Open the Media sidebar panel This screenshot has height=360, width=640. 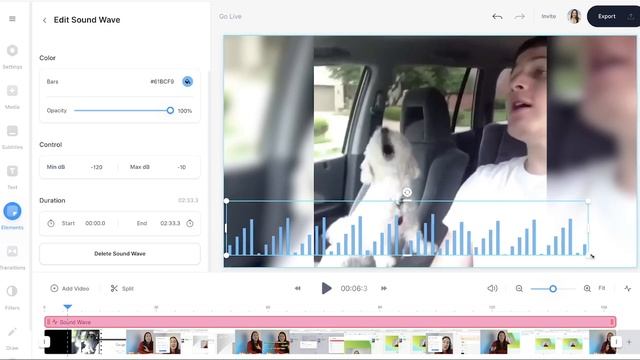[12, 96]
